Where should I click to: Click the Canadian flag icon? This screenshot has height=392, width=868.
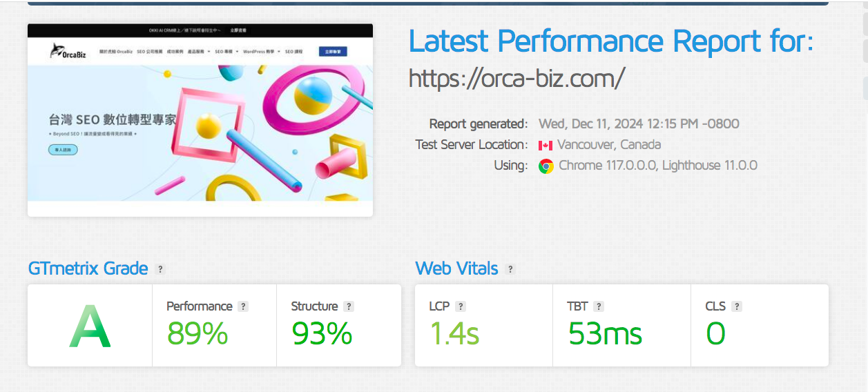546,145
